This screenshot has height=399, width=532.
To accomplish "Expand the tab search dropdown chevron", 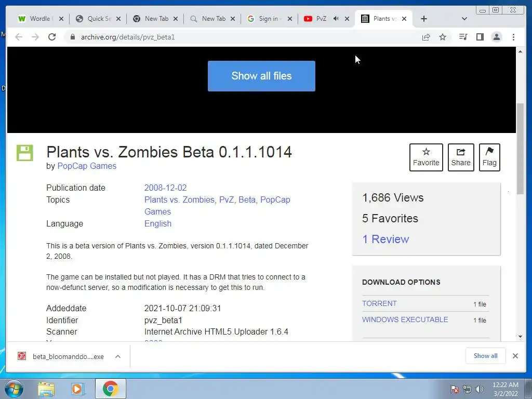I will 464,19.
